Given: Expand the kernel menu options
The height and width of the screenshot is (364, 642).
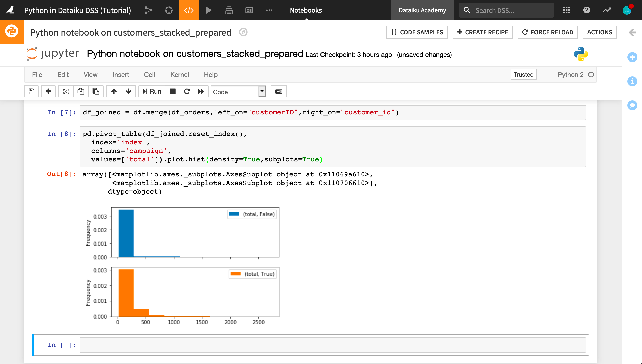Looking at the screenshot, I should pos(180,75).
